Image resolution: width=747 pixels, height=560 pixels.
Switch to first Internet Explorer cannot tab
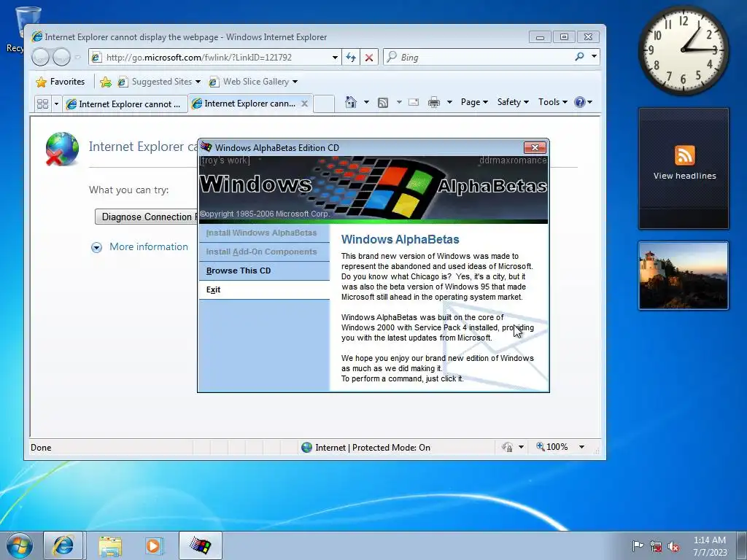pos(124,104)
